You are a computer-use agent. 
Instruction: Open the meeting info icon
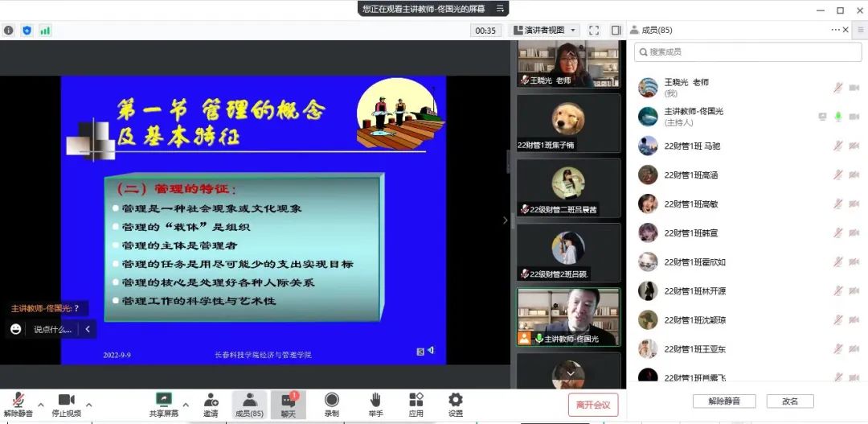coord(9,31)
